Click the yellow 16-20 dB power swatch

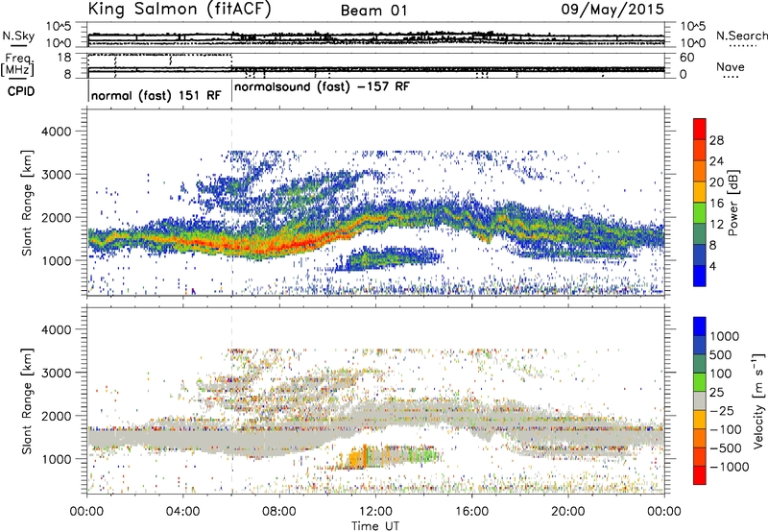(700, 191)
